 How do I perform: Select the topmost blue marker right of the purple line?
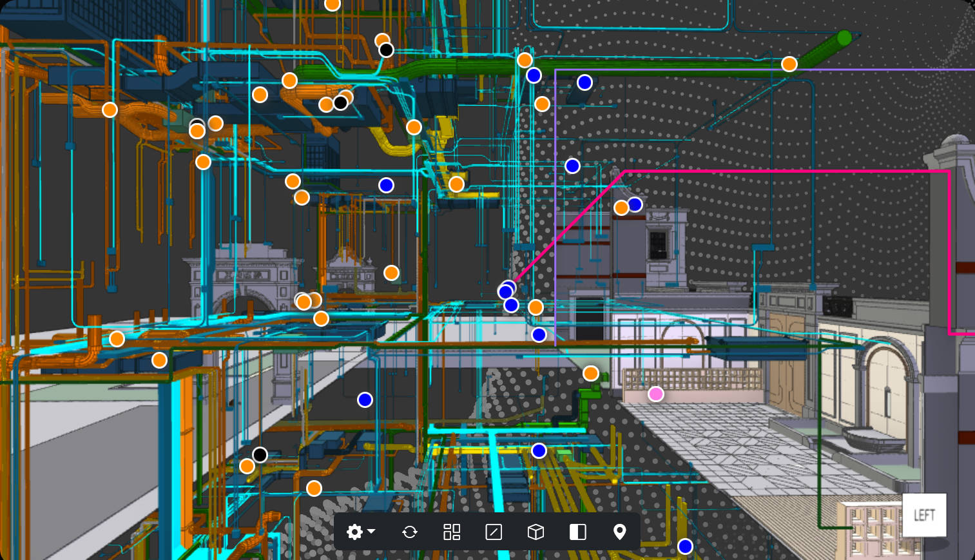pyautogui.click(x=584, y=82)
